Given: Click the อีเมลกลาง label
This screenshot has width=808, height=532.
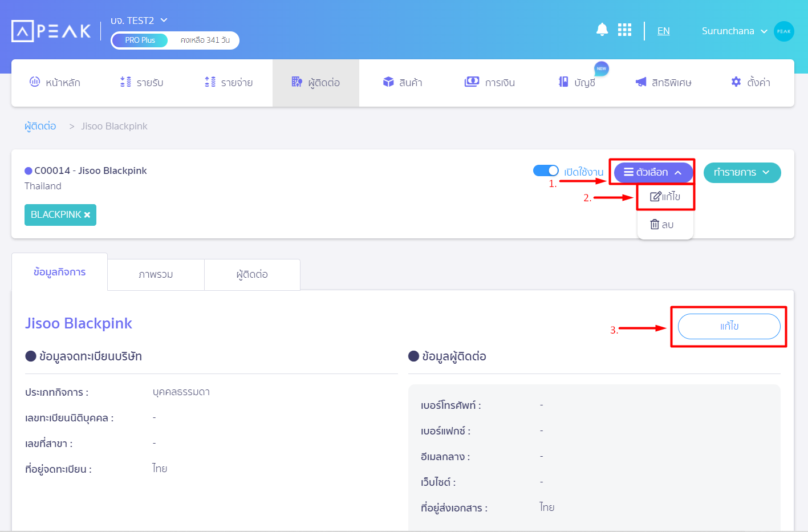Looking at the screenshot, I should (x=445, y=457).
